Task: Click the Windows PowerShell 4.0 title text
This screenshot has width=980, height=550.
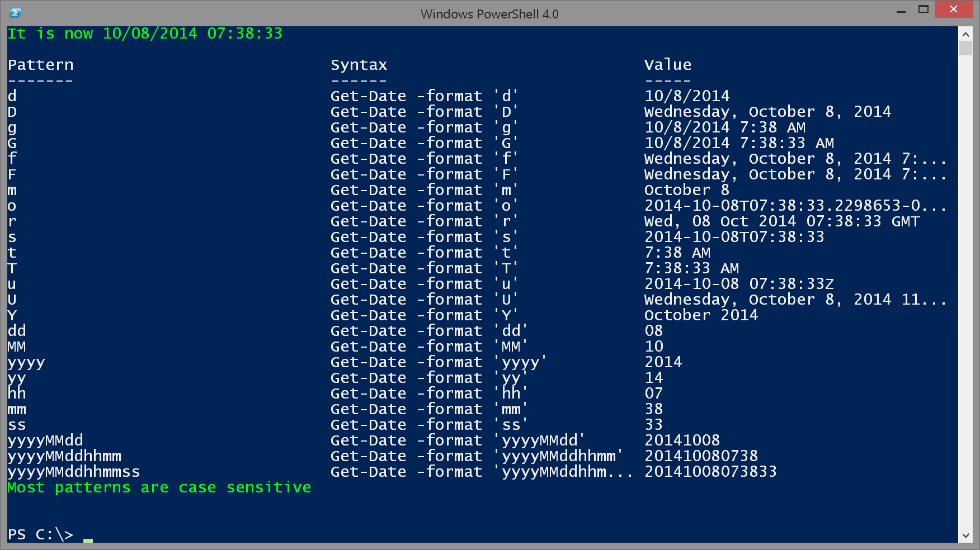Action: (x=489, y=13)
